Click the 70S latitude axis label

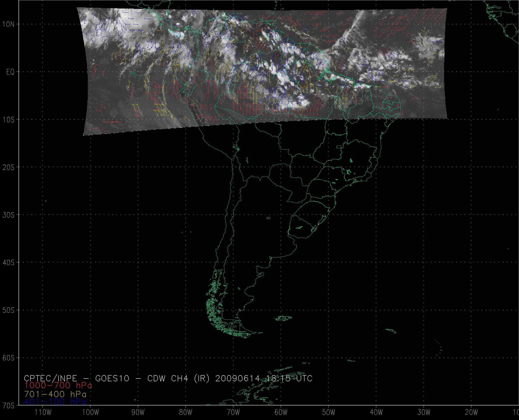pos(9,406)
